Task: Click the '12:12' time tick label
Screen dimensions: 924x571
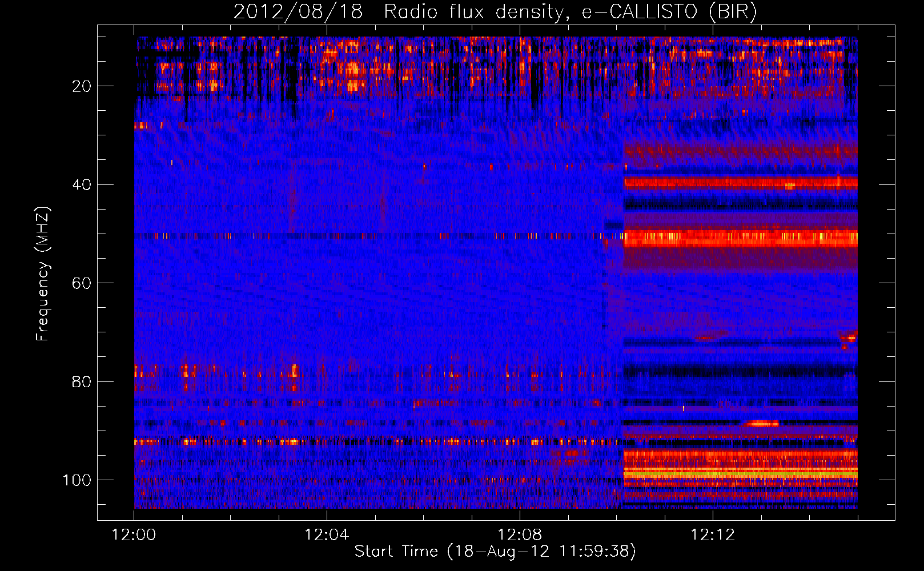Action: (x=713, y=535)
